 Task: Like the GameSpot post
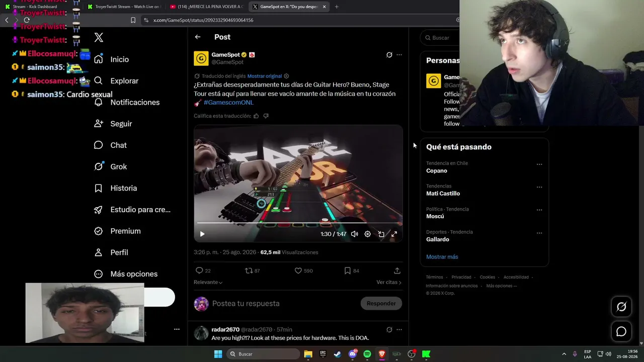[x=298, y=270]
